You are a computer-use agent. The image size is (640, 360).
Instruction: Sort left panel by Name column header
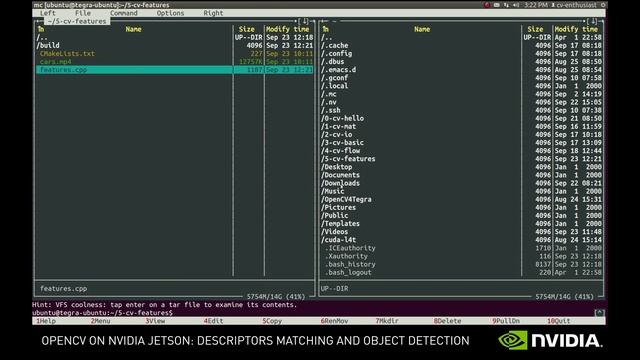133,29
